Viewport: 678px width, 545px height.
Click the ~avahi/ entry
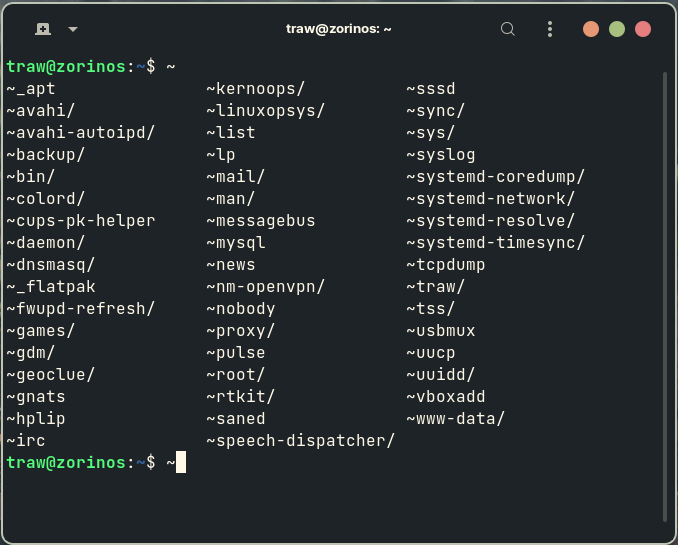(41, 111)
